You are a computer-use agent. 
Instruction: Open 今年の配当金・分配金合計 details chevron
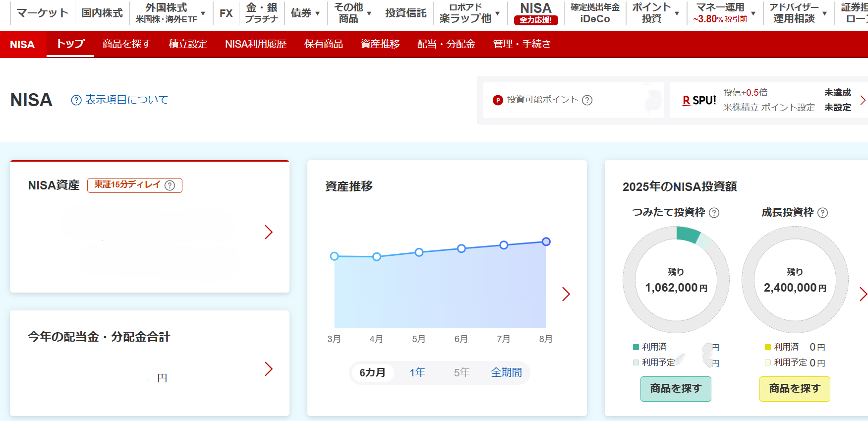coord(269,369)
